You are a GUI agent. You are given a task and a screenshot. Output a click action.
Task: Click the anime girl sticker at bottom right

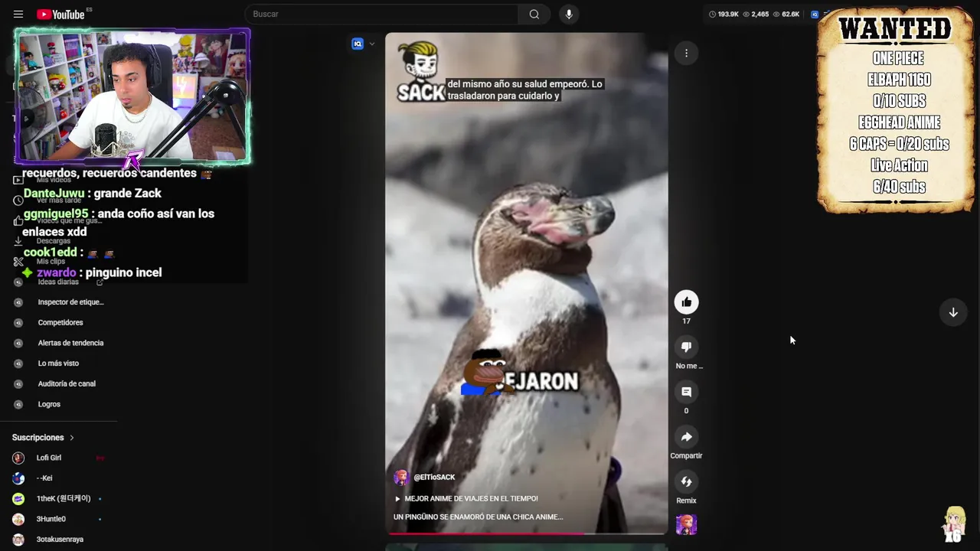(x=955, y=524)
